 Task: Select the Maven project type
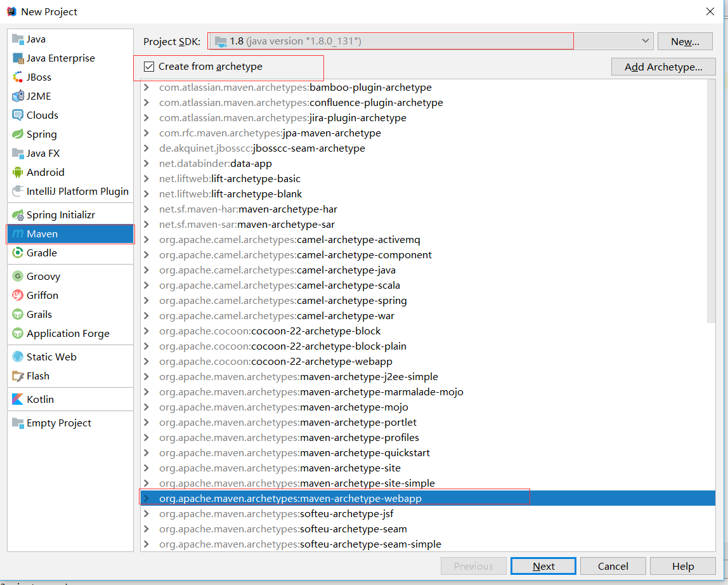[70, 233]
